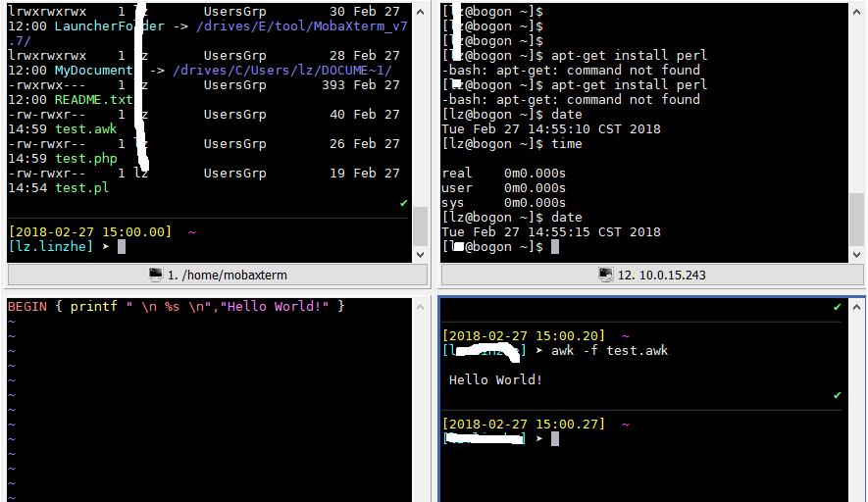Click the test.php file name

click(85, 158)
